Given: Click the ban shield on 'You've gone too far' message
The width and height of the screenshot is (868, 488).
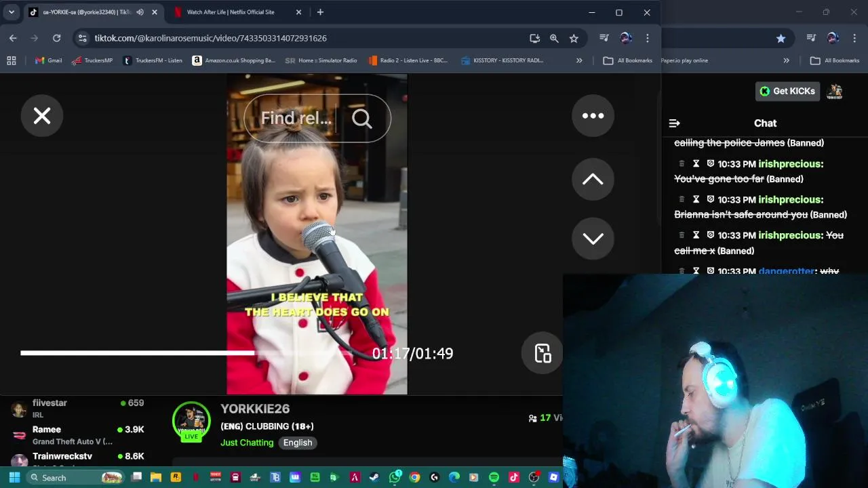Looking at the screenshot, I should tap(710, 164).
